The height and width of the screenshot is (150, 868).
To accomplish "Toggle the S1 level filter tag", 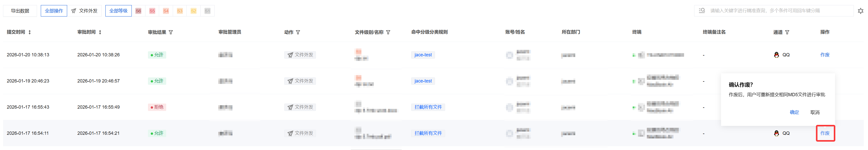I will click(207, 11).
